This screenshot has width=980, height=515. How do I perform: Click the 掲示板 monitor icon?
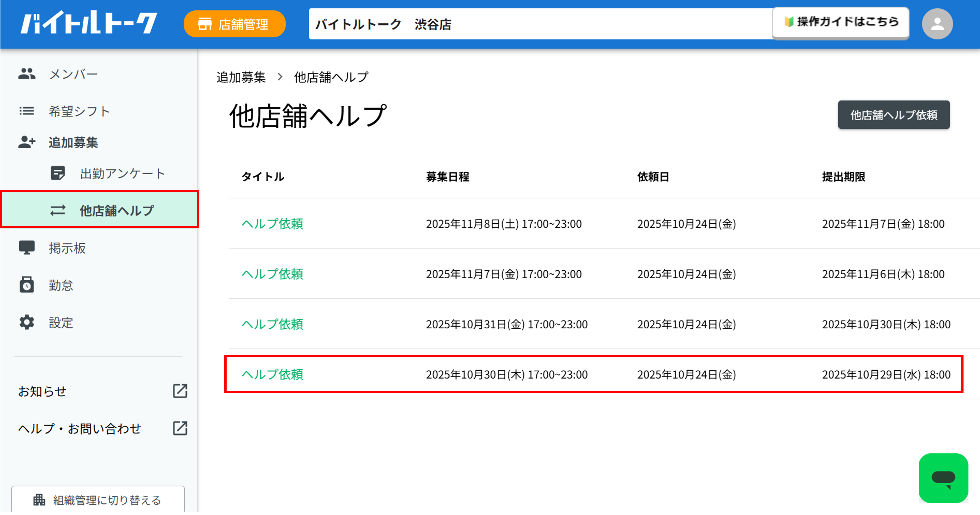pyautogui.click(x=27, y=248)
